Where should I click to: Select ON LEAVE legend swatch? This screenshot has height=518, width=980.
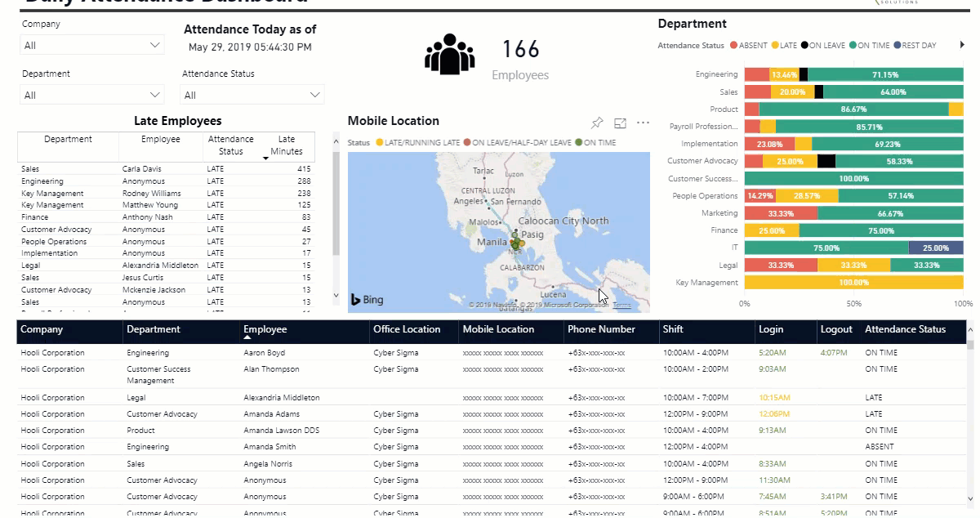tap(804, 46)
